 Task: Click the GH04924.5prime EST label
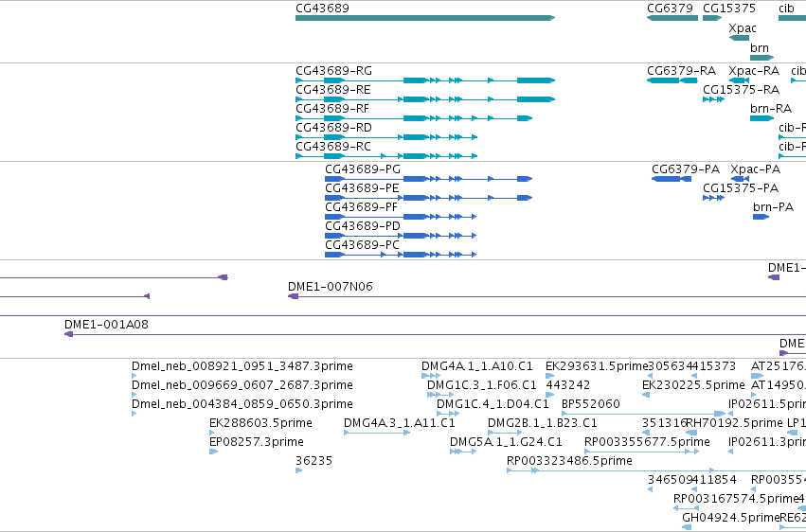[x=731, y=518]
